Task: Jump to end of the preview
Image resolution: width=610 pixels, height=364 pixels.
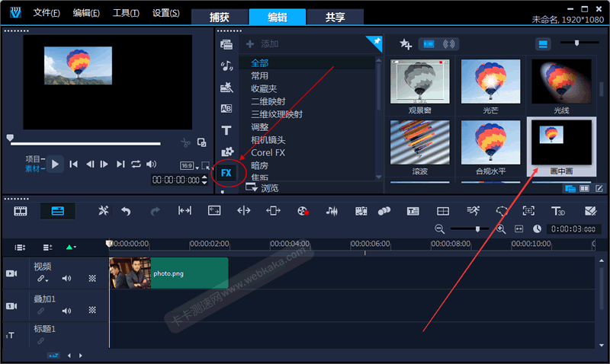Action: click(120, 164)
